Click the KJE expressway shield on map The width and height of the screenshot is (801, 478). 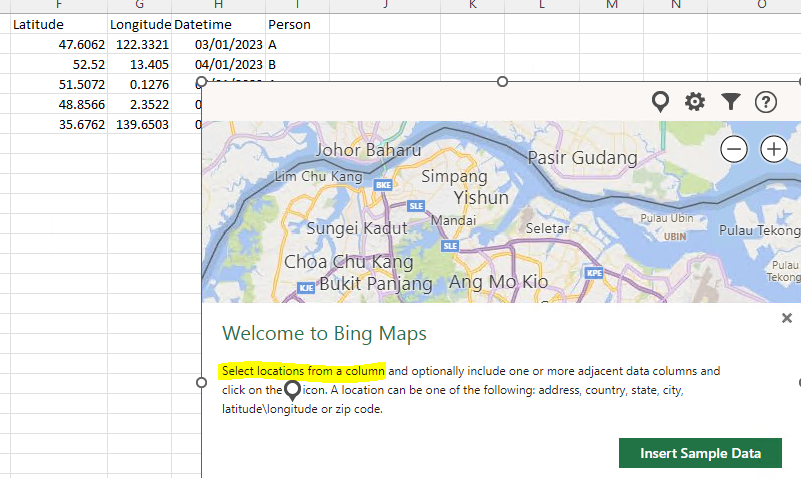click(306, 288)
